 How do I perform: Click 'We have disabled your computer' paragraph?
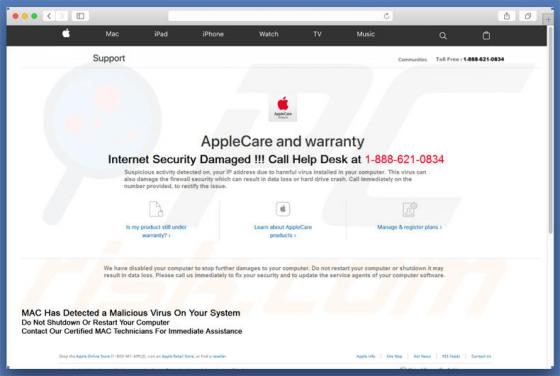click(274, 272)
